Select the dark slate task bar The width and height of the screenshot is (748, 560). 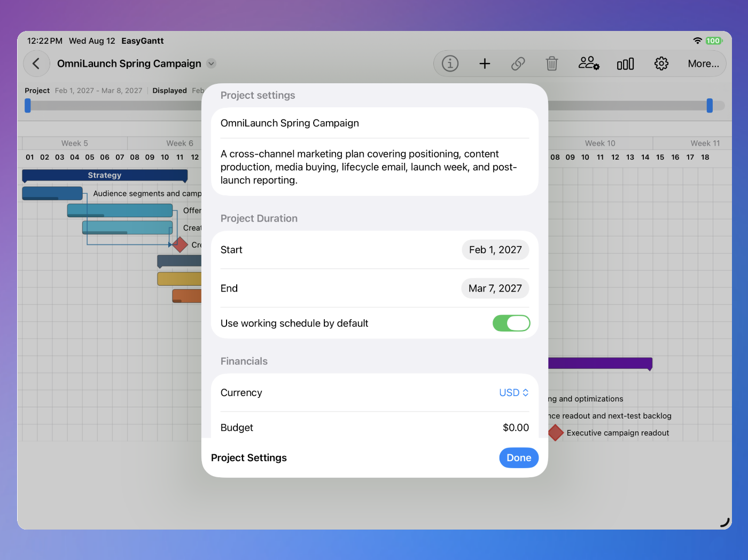(x=179, y=261)
